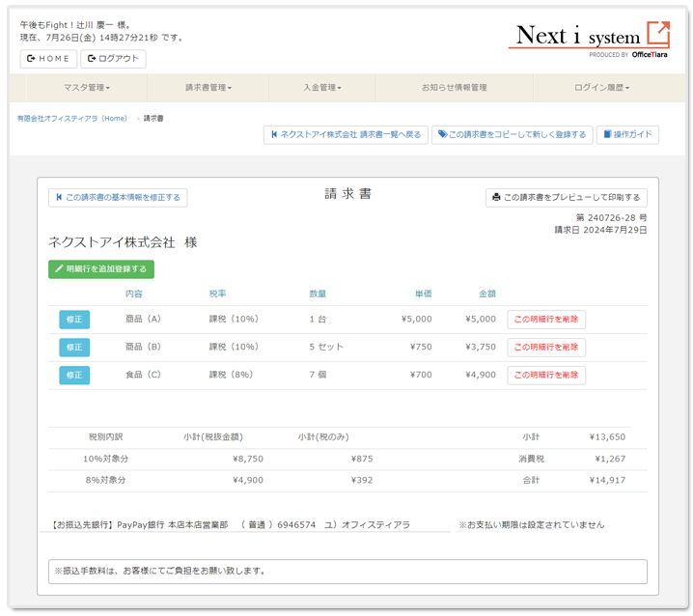Image resolution: width=693 pixels, height=616 pixels.
Task: Open the 入金管理 dropdown menu
Action: [x=322, y=88]
